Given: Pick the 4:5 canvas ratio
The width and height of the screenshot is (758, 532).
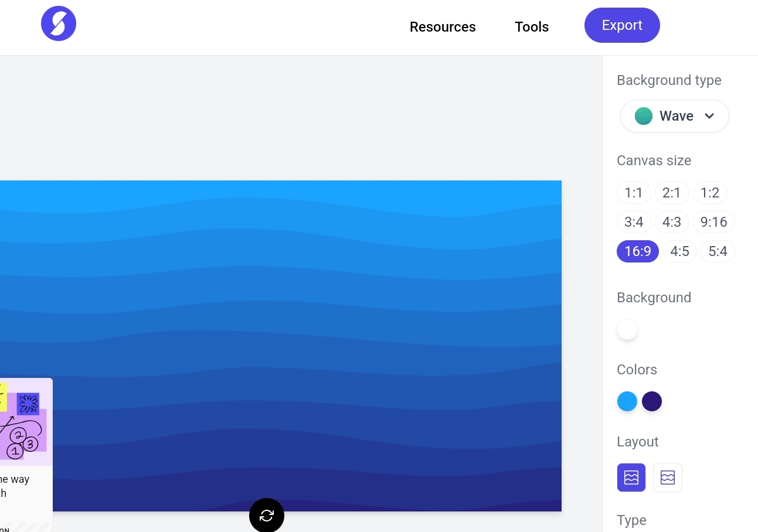Looking at the screenshot, I should coord(679,251).
